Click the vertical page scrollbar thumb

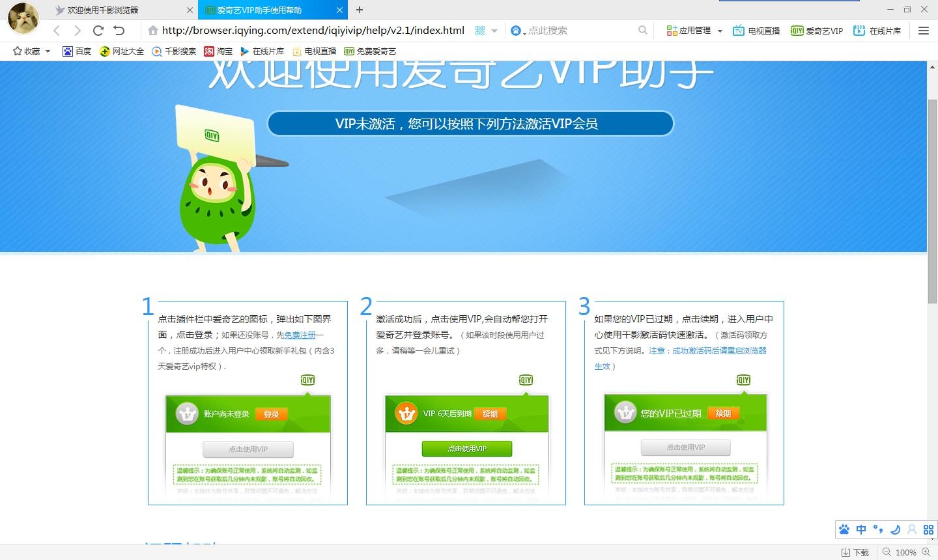pos(932,202)
